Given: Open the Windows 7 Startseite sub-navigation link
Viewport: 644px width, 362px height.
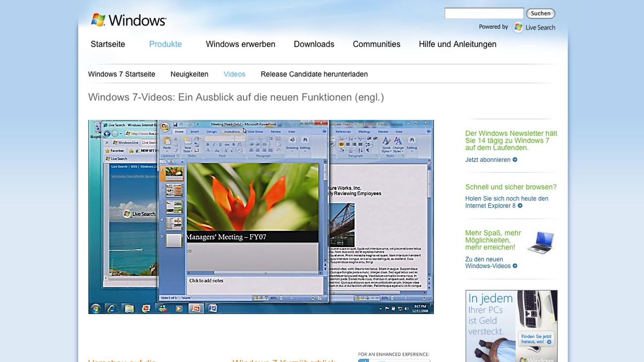Looking at the screenshot, I should [x=121, y=74].
